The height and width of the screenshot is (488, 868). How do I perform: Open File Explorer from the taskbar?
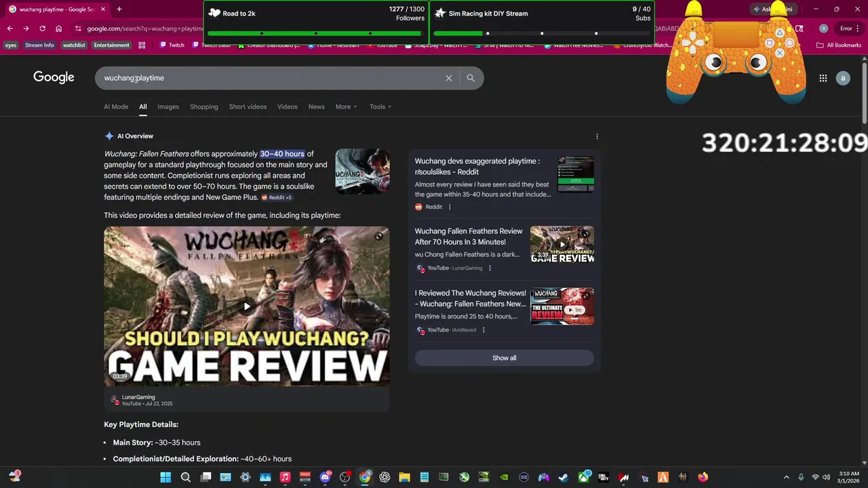[x=404, y=477]
